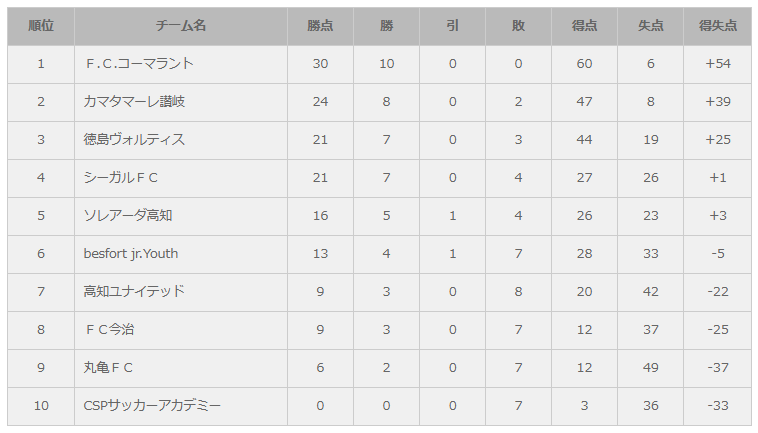Image resolution: width=758 pixels, height=433 pixels.
Task: Click the 得点 column header
Action: pos(584,26)
